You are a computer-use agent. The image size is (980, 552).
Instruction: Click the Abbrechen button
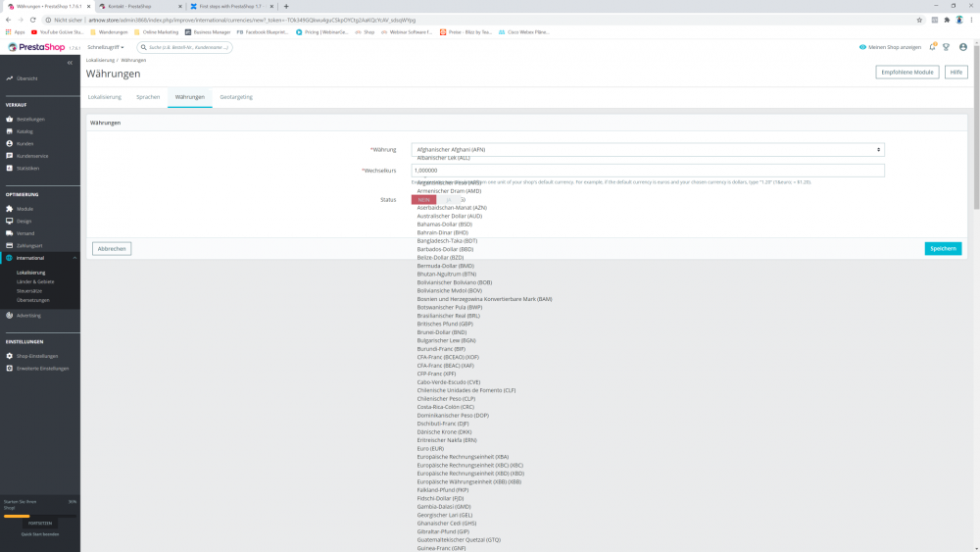coord(112,248)
